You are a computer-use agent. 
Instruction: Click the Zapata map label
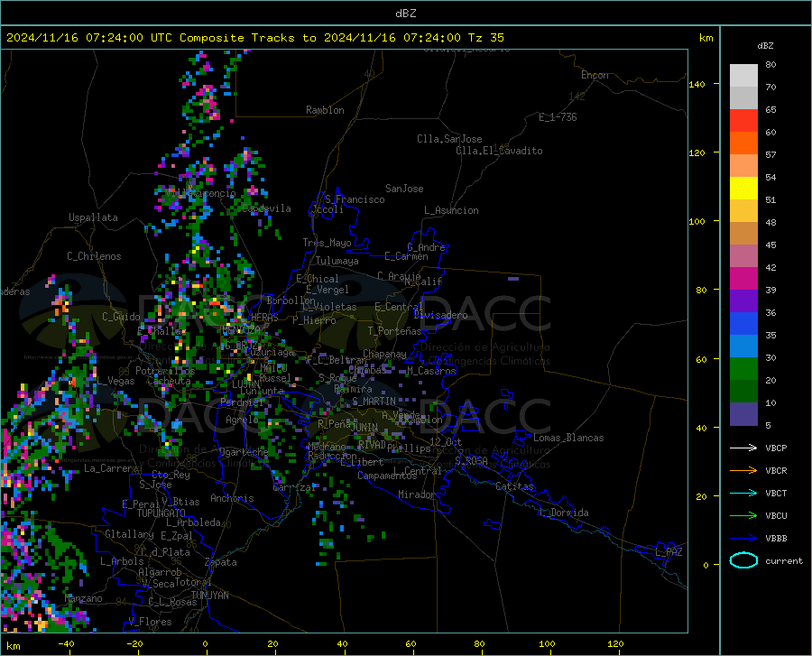(x=221, y=562)
